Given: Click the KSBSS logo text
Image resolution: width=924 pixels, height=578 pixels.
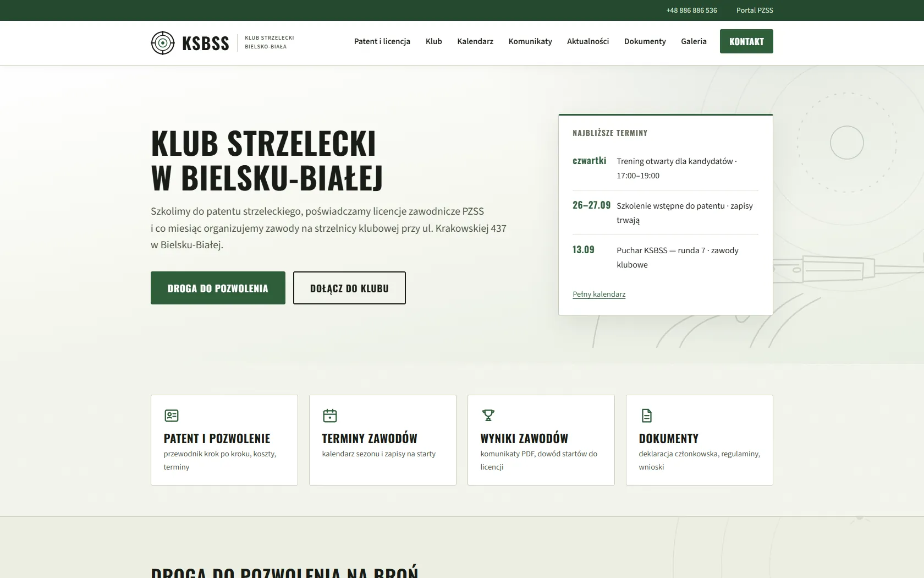Looking at the screenshot, I should [x=205, y=43].
